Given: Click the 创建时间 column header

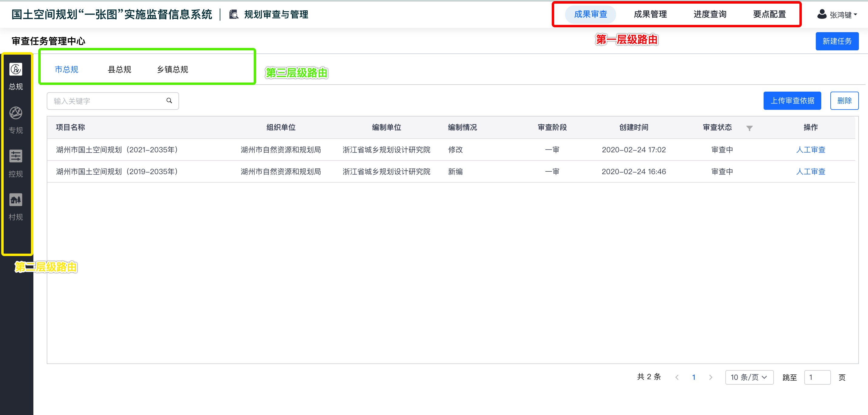Looking at the screenshot, I should tap(633, 127).
